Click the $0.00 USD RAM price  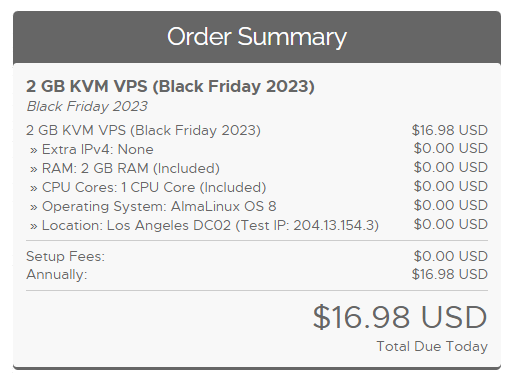[451, 167]
